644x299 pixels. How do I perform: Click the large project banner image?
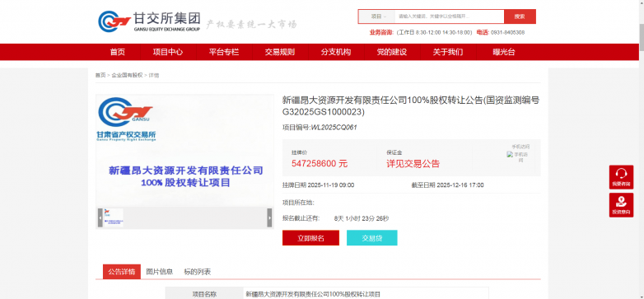184,150
